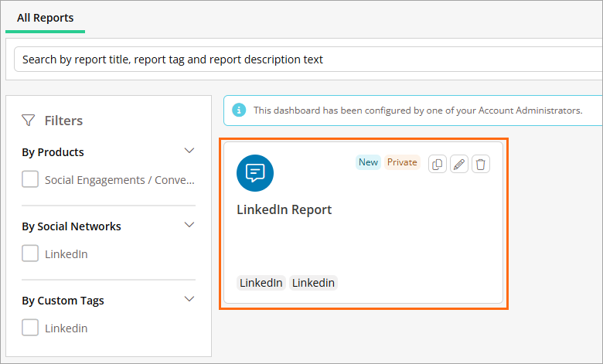The image size is (603, 364).
Task: Click the info icon in the banner
Action: [x=239, y=111]
